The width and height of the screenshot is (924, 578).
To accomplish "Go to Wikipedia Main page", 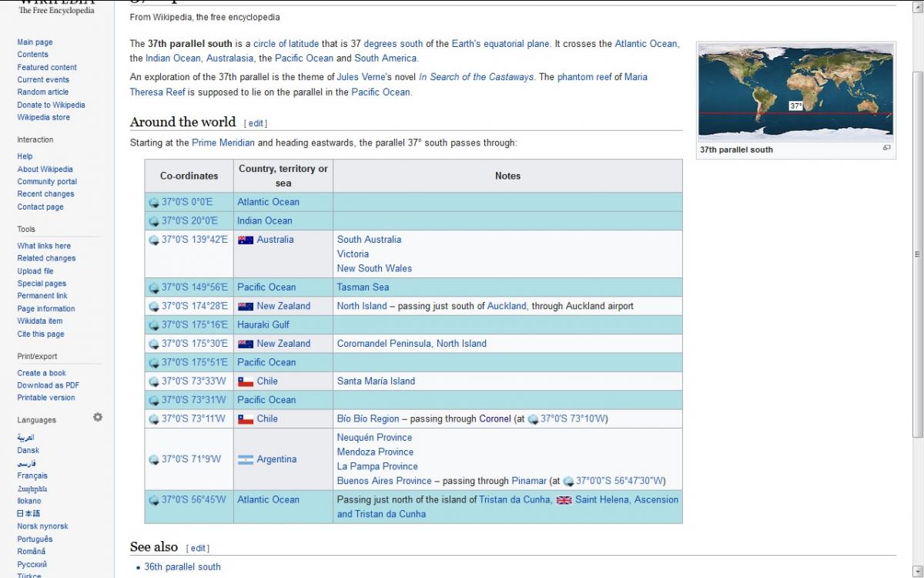I will [35, 42].
